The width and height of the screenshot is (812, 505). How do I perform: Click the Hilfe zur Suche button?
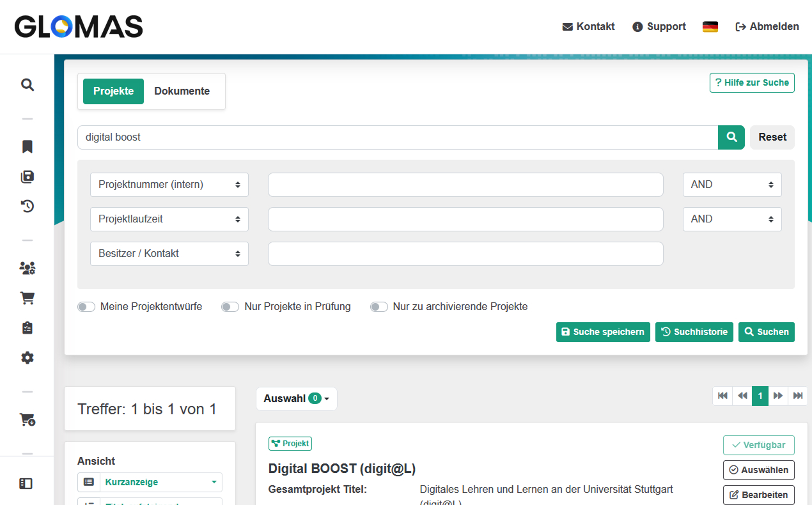[752, 82]
